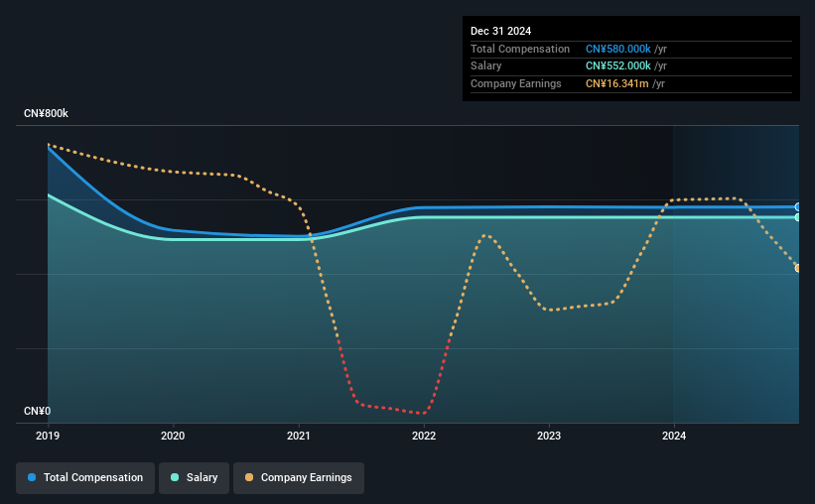The image size is (815, 504).
Task: Click the Total Compensation endpoint marker
Action: (798, 206)
